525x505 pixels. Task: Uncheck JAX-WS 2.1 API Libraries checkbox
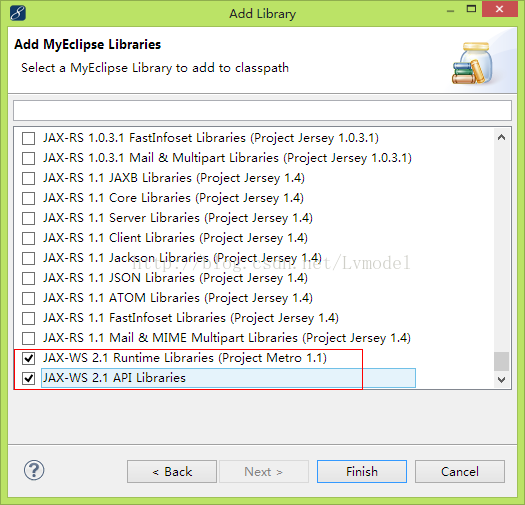click(x=28, y=378)
